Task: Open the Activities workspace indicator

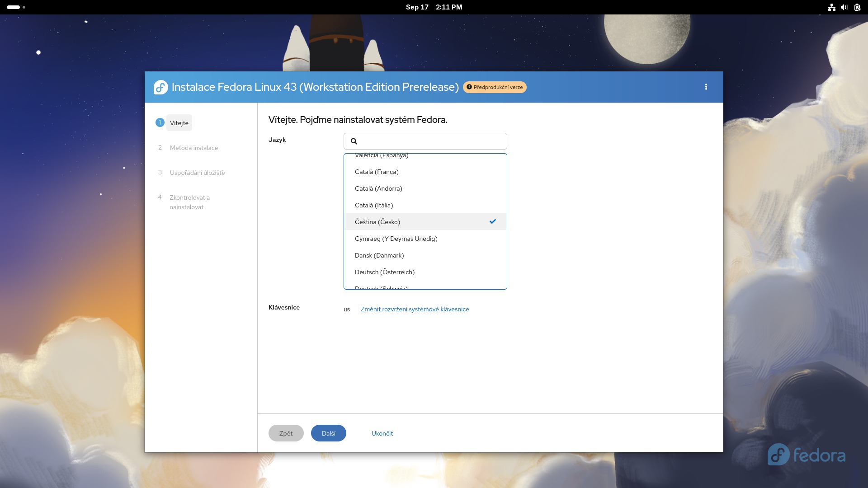Action: [16, 7]
